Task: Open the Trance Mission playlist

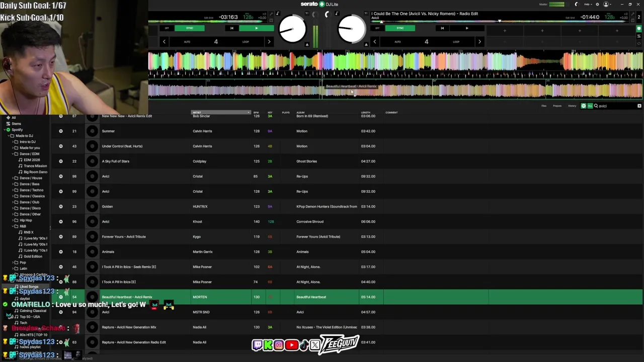Action: coord(35,166)
